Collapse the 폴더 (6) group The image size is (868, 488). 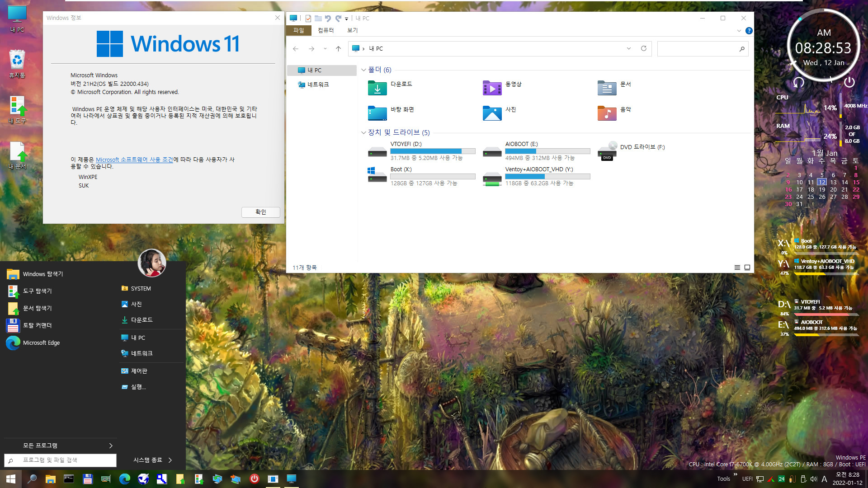pyautogui.click(x=363, y=70)
